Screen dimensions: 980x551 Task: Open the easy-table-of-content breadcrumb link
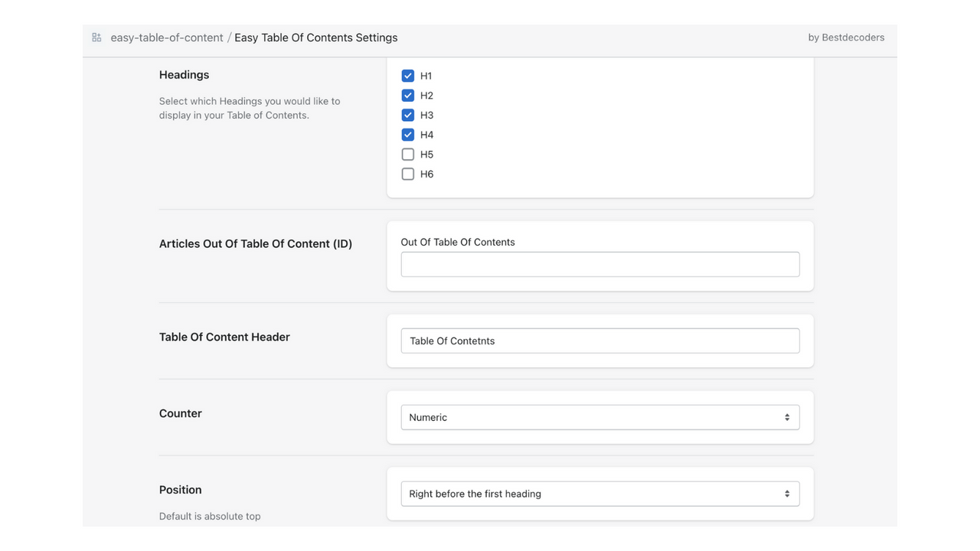pyautogui.click(x=167, y=37)
